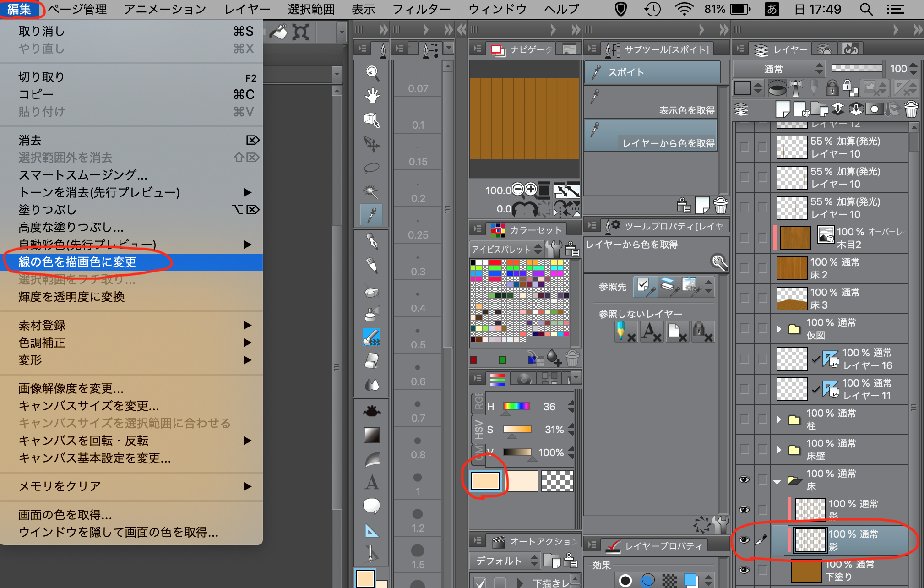
Task: Select the Gradient tool icon
Action: pos(372,435)
